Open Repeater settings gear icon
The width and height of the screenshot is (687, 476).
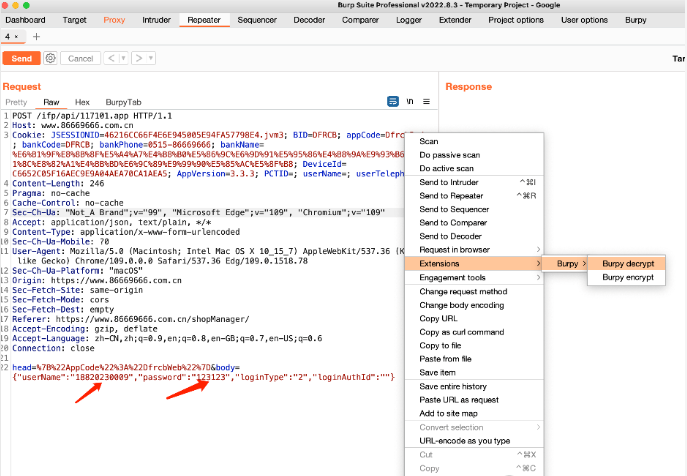50,58
